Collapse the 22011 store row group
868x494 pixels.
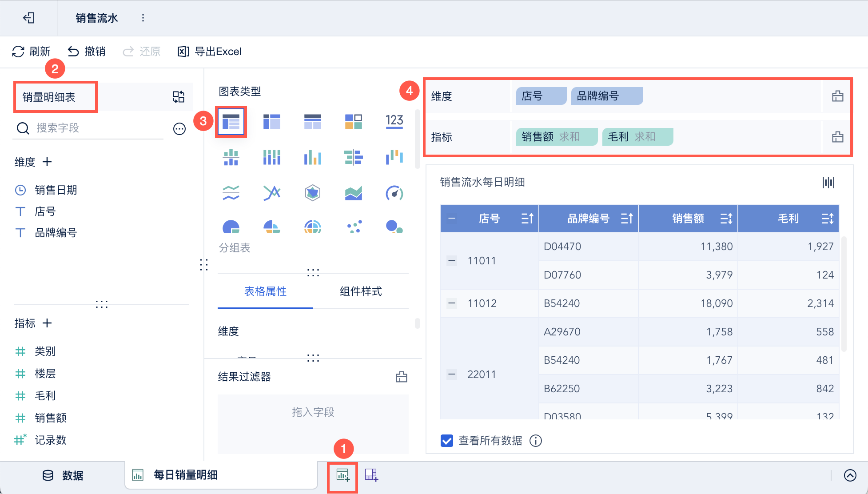[452, 374]
